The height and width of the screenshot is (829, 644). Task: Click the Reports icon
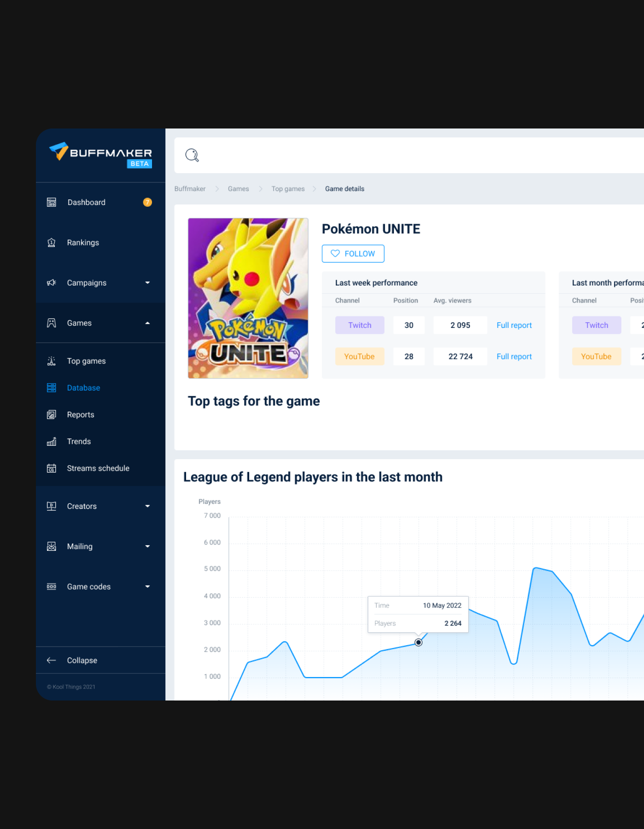click(52, 414)
